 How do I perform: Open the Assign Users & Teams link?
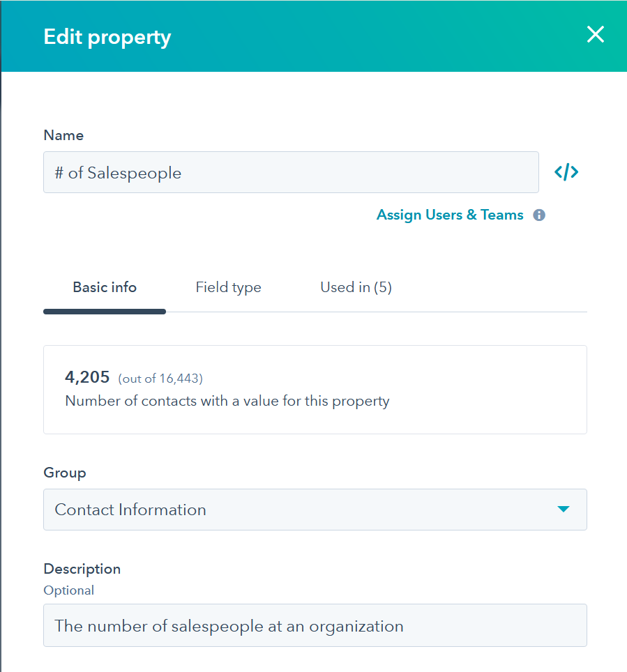coord(450,215)
